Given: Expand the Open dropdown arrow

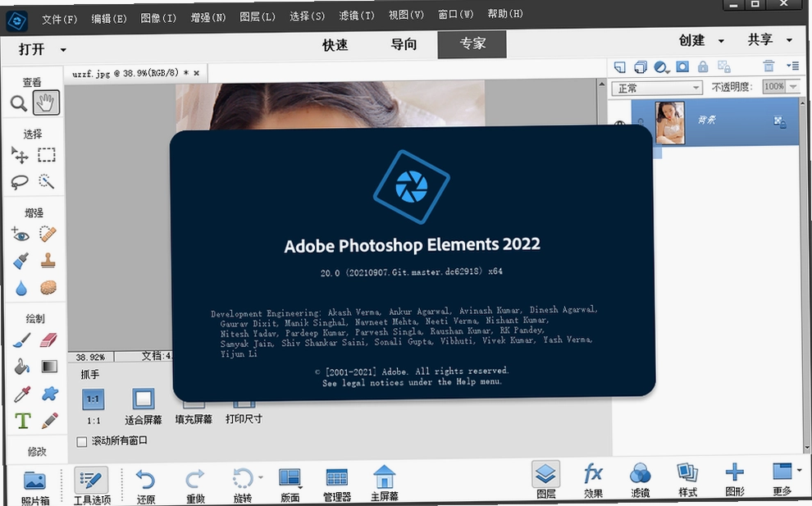Looking at the screenshot, I should click(x=63, y=50).
